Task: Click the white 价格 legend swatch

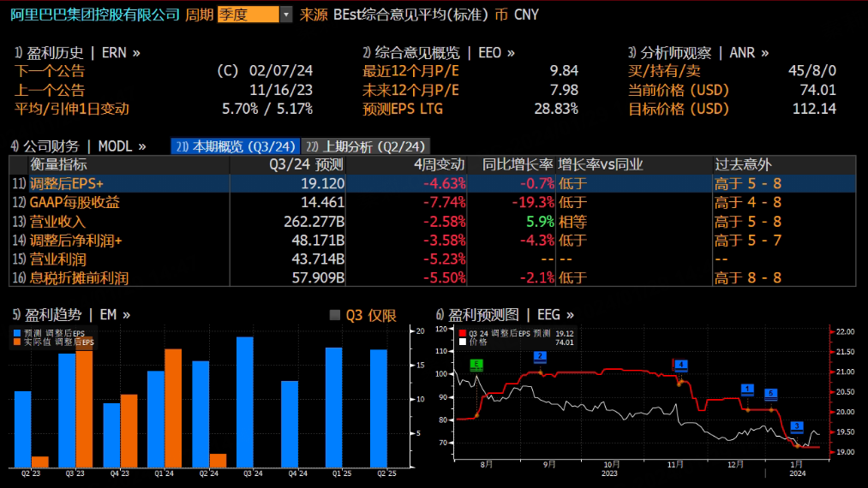Action: coord(463,342)
